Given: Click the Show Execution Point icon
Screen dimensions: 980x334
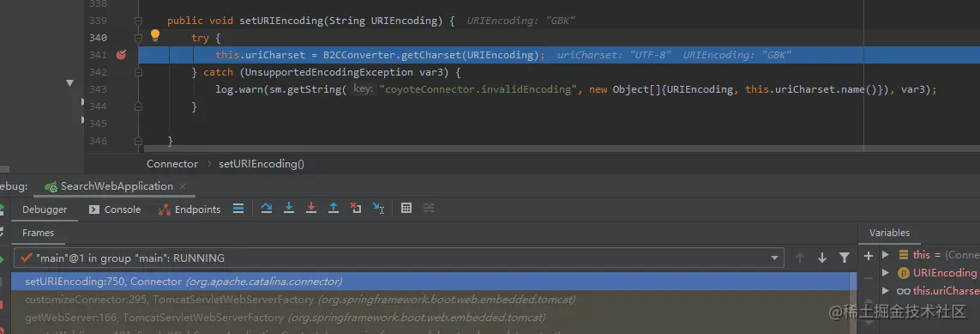Looking at the screenshot, I should (238, 209).
